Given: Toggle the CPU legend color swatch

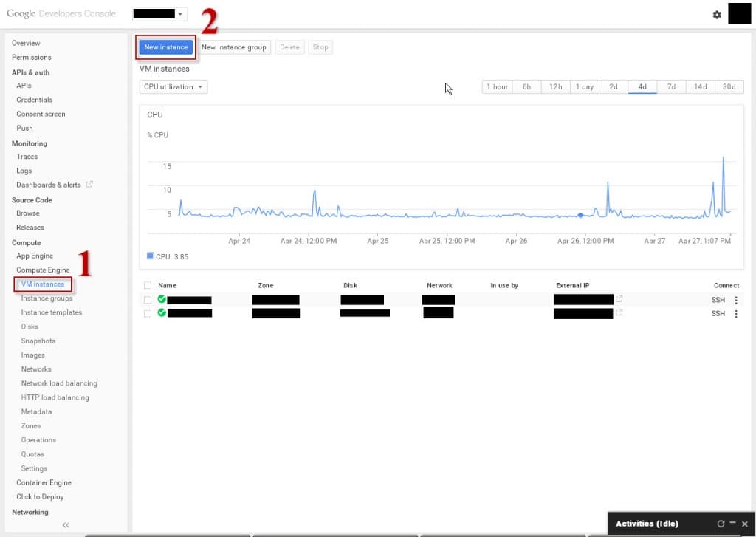Looking at the screenshot, I should [151, 256].
